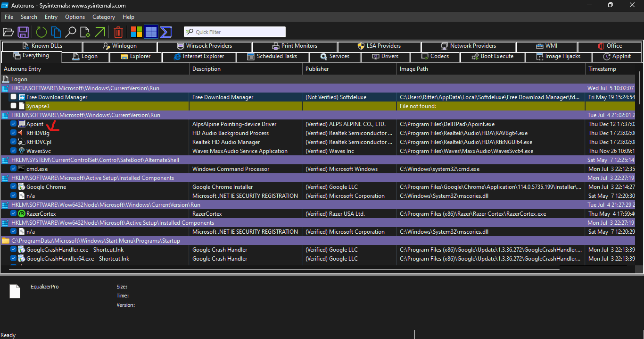Click the magnifier Find icon in toolbar
This screenshot has width=644, height=339.
point(71,32)
